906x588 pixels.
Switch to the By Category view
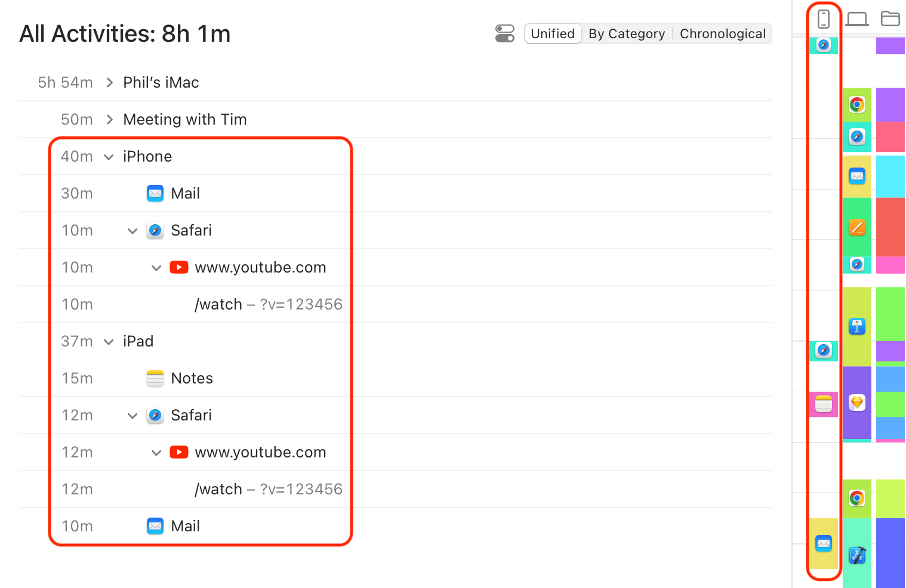click(627, 33)
